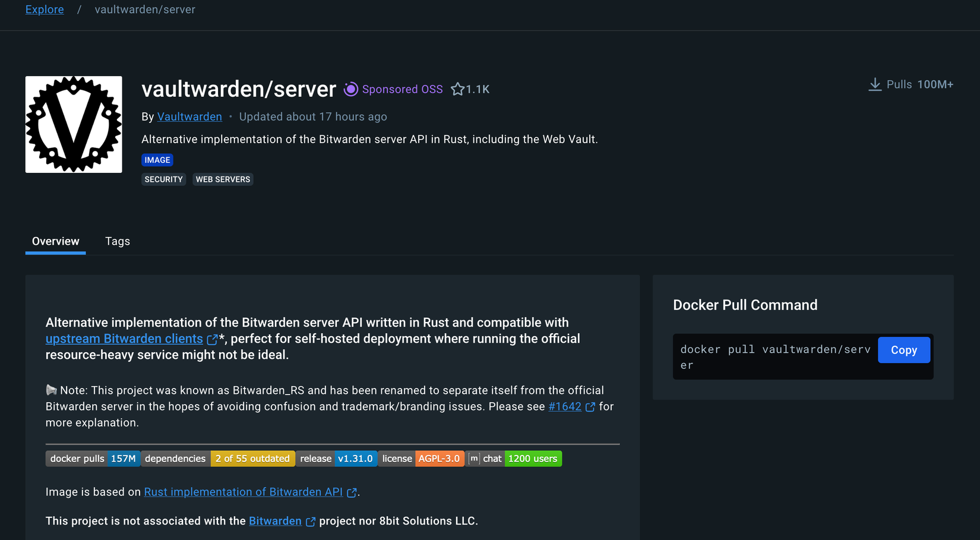Switch to the Tags tab
The width and height of the screenshot is (980, 540).
pos(118,241)
